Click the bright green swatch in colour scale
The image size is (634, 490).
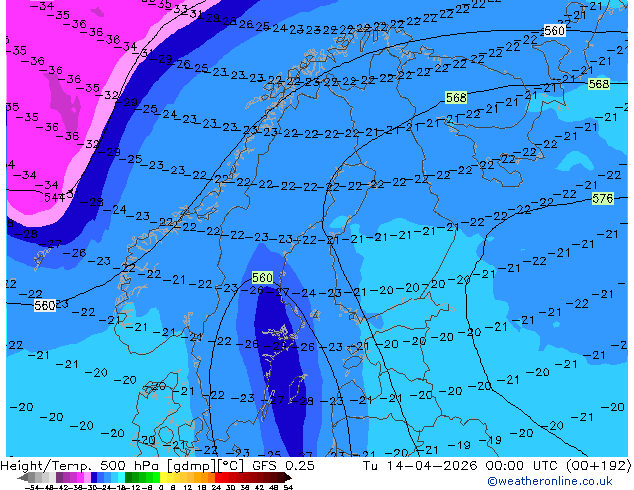156,477
